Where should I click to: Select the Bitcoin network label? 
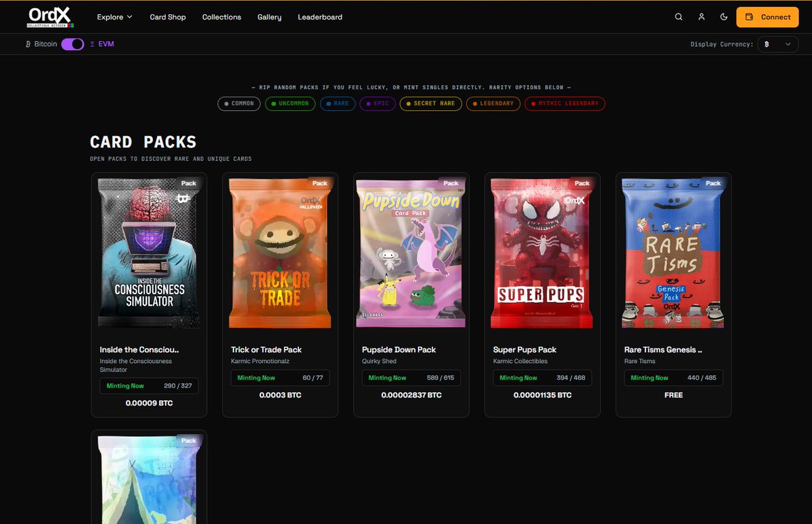coord(41,44)
